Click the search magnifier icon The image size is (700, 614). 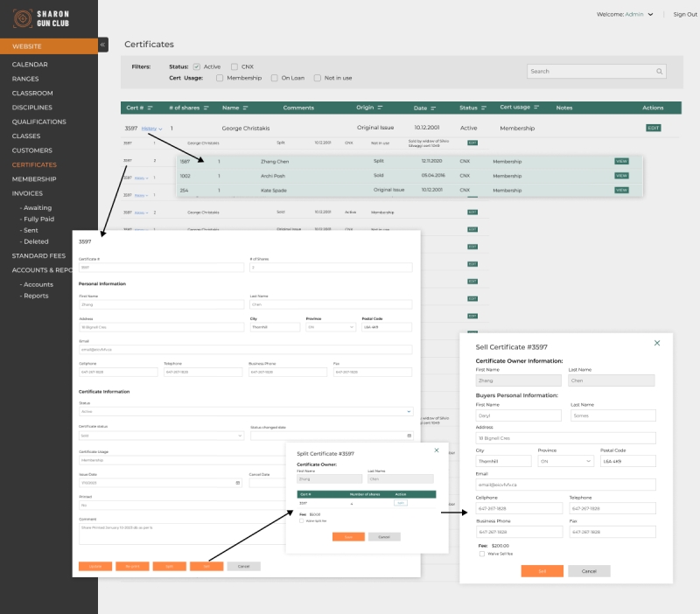[x=661, y=71]
